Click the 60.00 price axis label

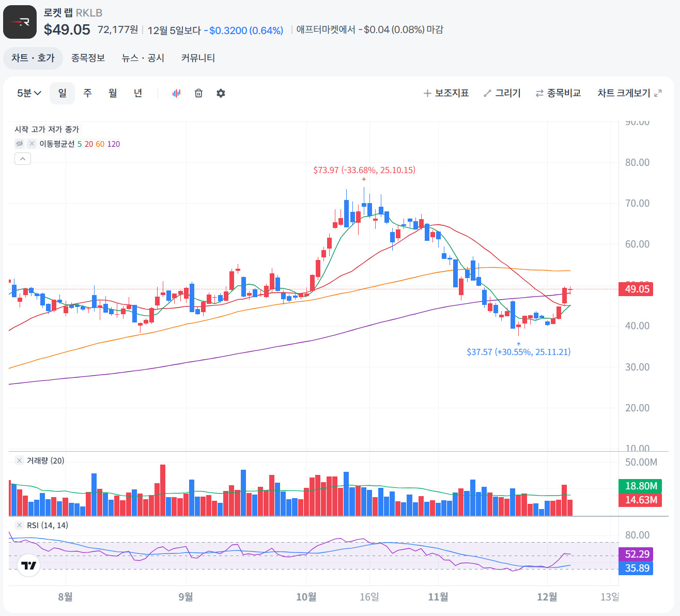tap(637, 244)
